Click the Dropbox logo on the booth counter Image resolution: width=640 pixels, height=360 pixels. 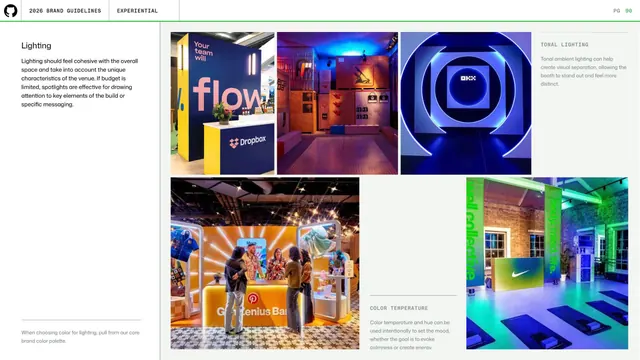248,142
